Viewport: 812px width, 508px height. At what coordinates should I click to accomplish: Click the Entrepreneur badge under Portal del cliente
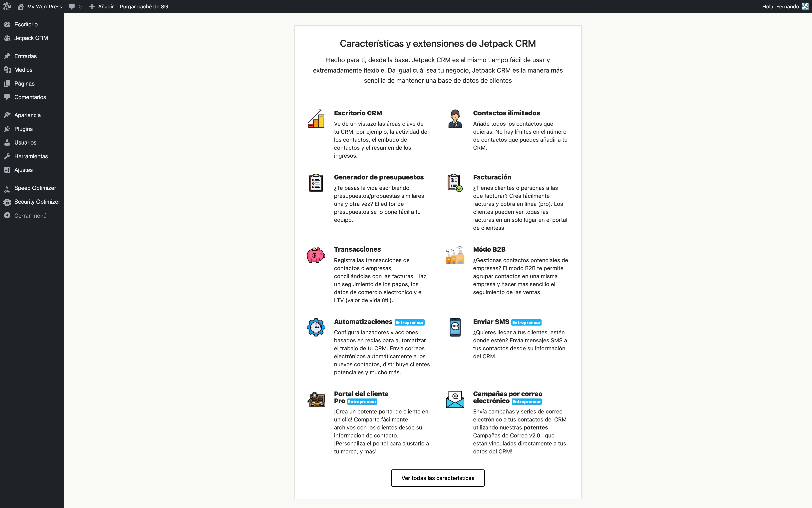click(x=362, y=401)
